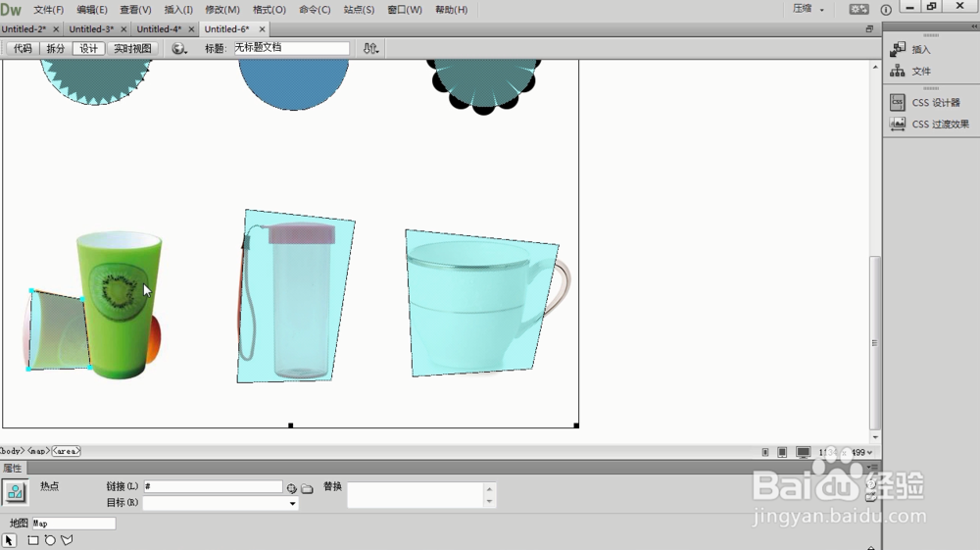Close the Untitled-6 tab

point(262,28)
